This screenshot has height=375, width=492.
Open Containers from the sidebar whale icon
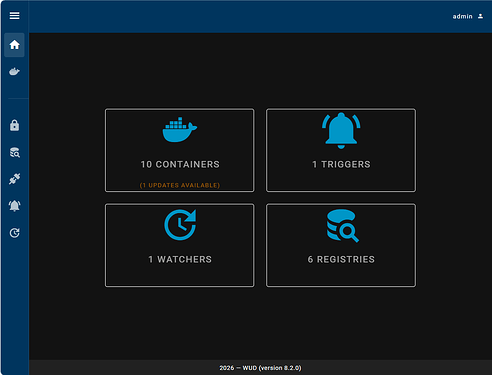pos(14,72)
